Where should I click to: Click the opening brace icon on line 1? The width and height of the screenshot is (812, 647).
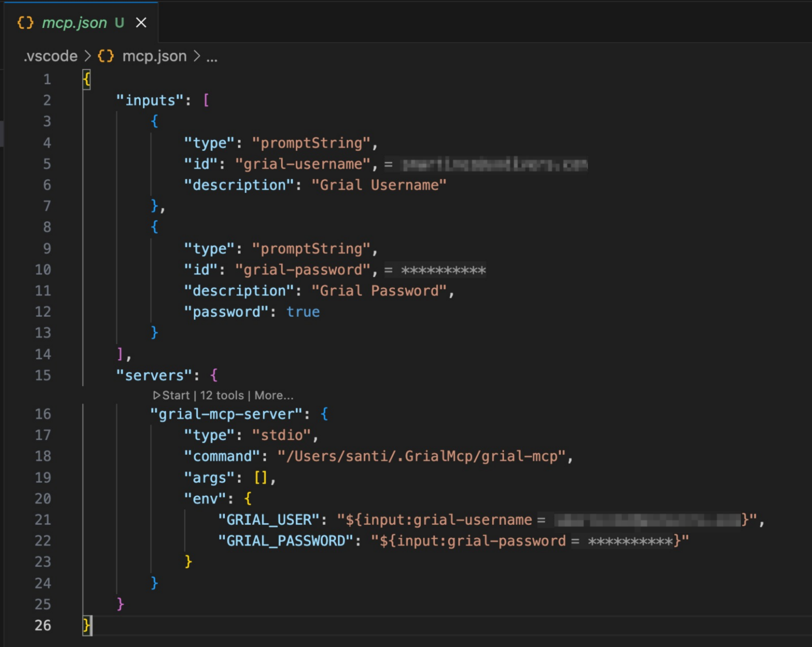click(x=86, y=79)
